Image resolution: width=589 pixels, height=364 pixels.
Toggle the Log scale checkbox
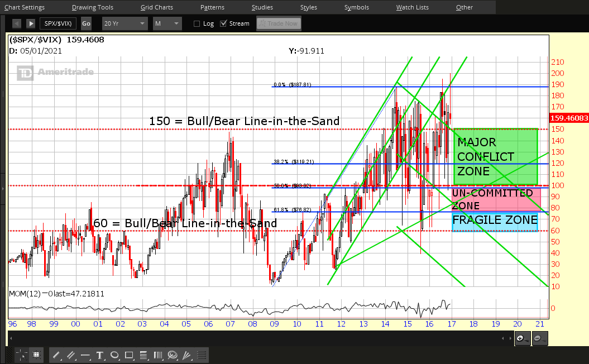point(197,23)
